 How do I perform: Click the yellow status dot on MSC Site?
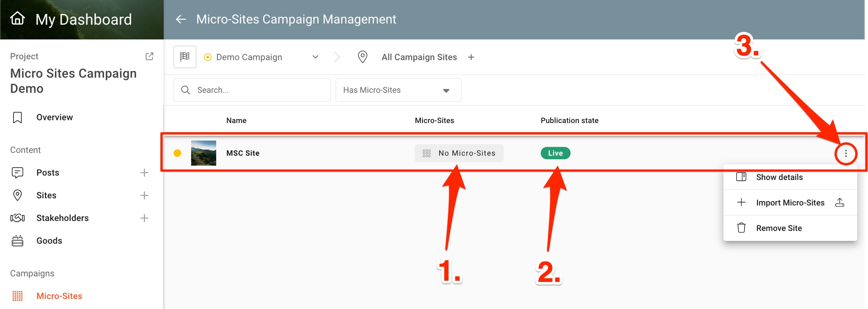click(x=178, y=153)
